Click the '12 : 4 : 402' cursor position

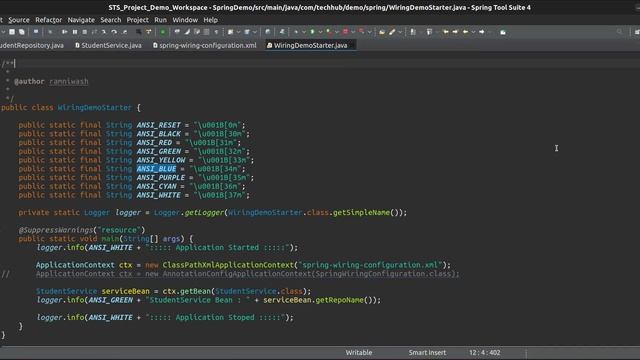click(x=484, y=352)
